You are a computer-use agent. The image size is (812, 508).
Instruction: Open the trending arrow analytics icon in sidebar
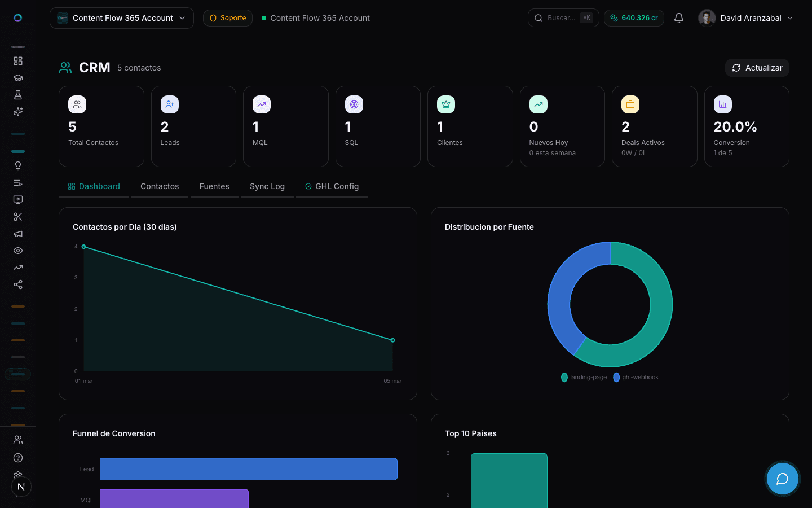pyautogui.click(x=18, y=268)
